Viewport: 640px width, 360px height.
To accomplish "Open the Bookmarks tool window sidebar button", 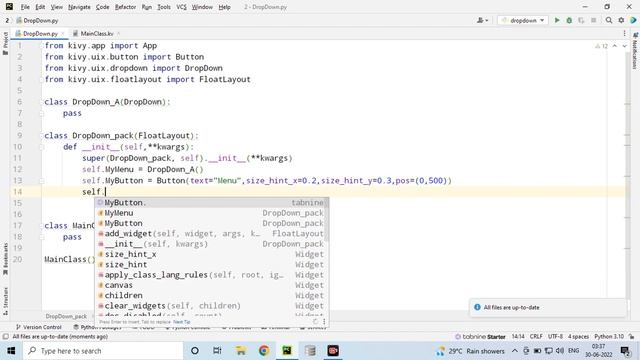I will click(5, 259).
